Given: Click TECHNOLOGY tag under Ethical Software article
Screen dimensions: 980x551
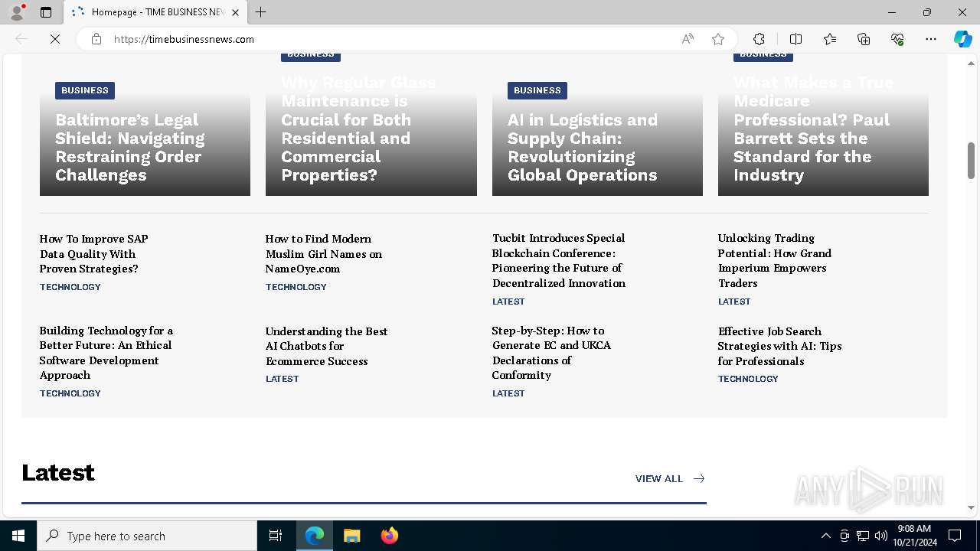Looking at the screenshot, I should [x=70, y=393].
